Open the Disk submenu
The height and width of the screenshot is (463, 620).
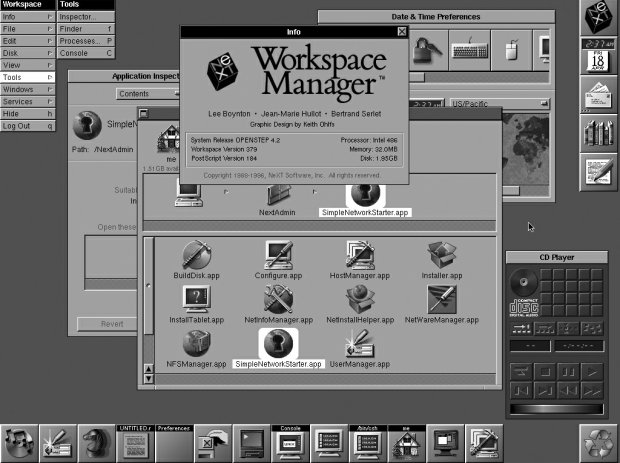pos(28,53)
